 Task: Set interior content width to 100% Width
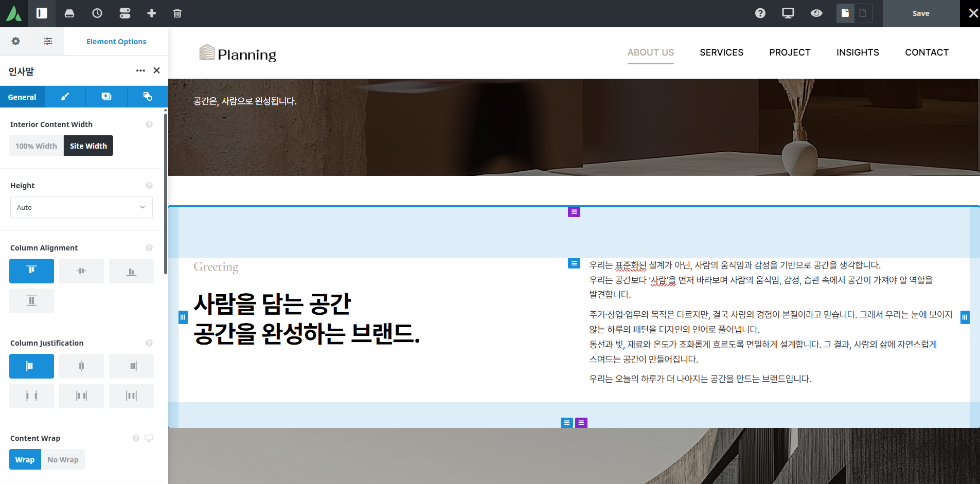pyautogui.click(x=36, y=146)
